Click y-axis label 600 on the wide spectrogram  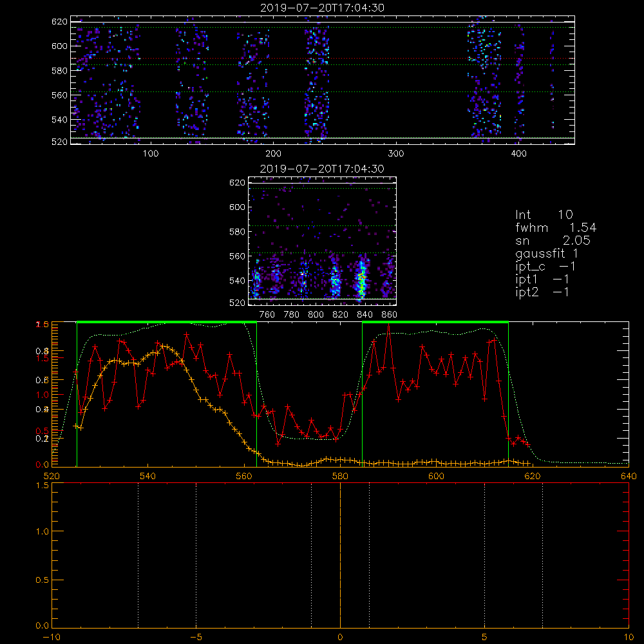coord(59,46)
